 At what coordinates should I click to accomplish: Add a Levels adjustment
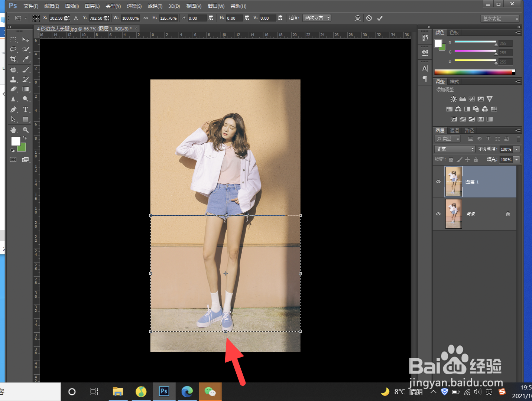click(x=463, y=99)
